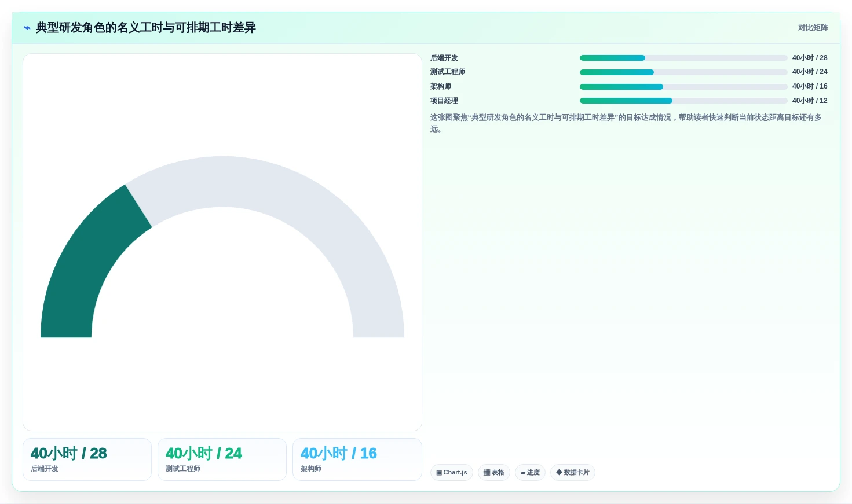Click the value 40小时 / 12 in progress list
Screen dimensions: 852x504
pyautogui.click(x=810, y=101)
